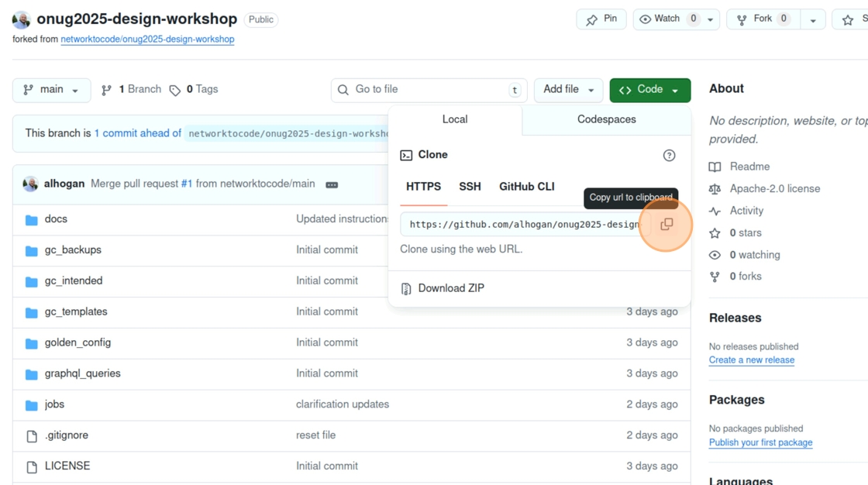Click the Download ZIP archive icon
The image size is (868, 485).
[x=406, y=288]
